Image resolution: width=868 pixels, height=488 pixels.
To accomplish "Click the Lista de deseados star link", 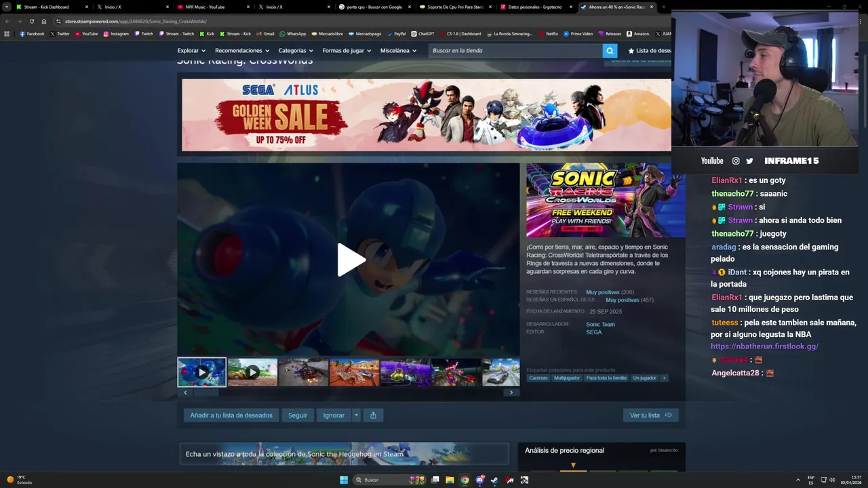I will [650, 51].
